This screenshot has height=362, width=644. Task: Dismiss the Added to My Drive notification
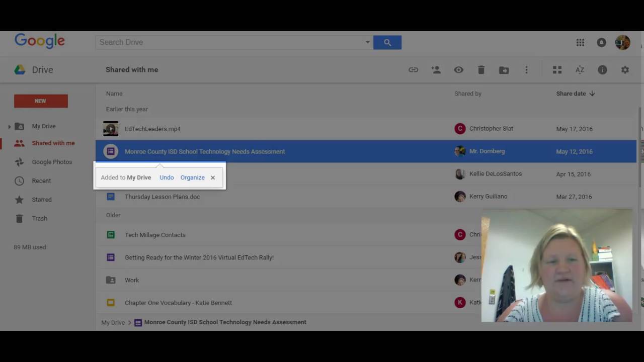(x=213, y=177)
